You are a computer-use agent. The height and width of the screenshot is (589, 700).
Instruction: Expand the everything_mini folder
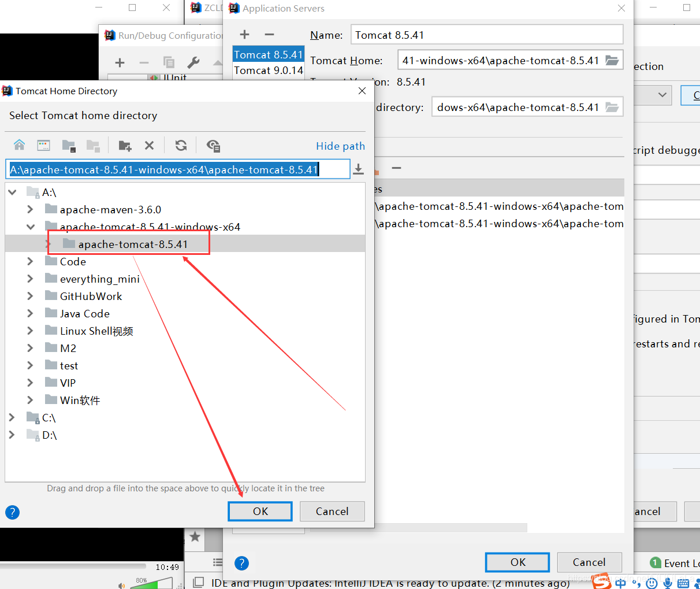[30, 279]
